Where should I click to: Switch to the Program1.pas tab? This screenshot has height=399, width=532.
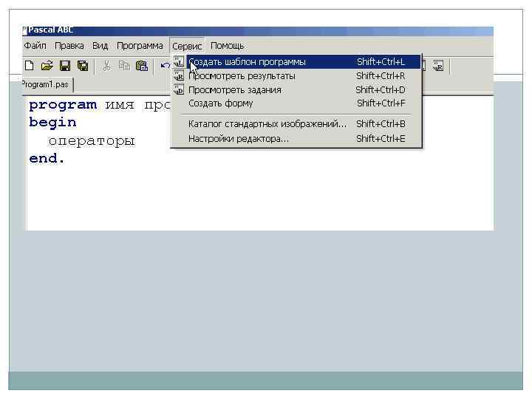(47, 84)
